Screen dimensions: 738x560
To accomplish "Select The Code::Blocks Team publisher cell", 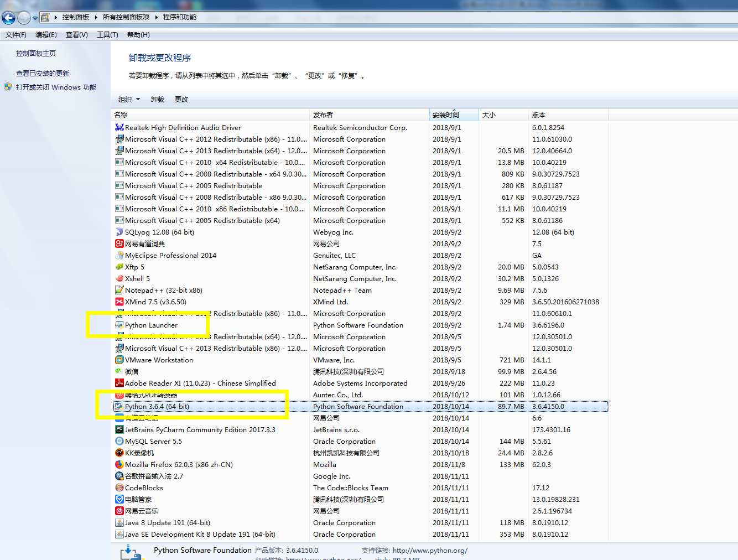I will (351, 488).
